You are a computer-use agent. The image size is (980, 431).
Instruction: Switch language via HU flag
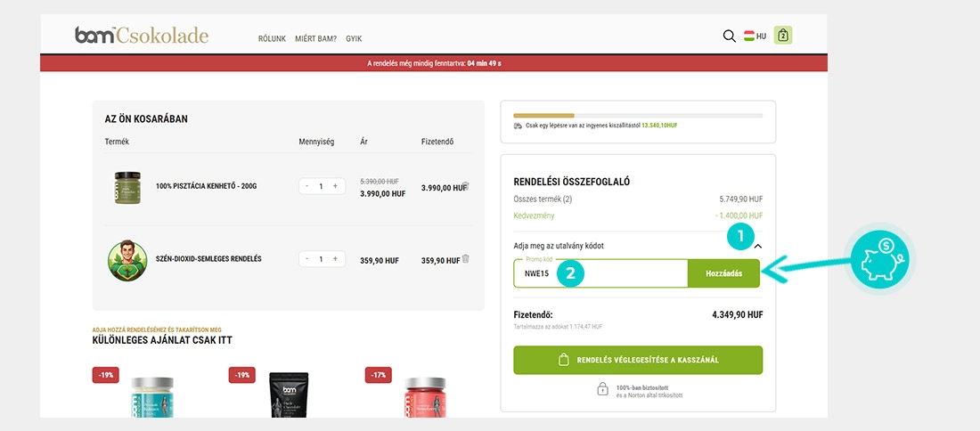click(755, 37)
